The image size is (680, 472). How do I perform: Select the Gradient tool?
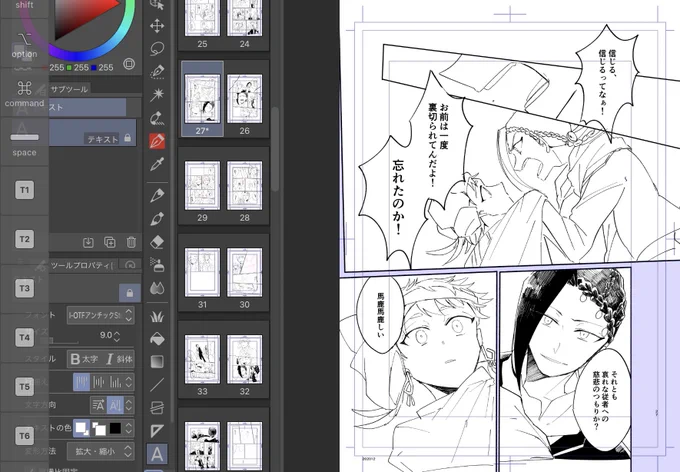[157, 361]
